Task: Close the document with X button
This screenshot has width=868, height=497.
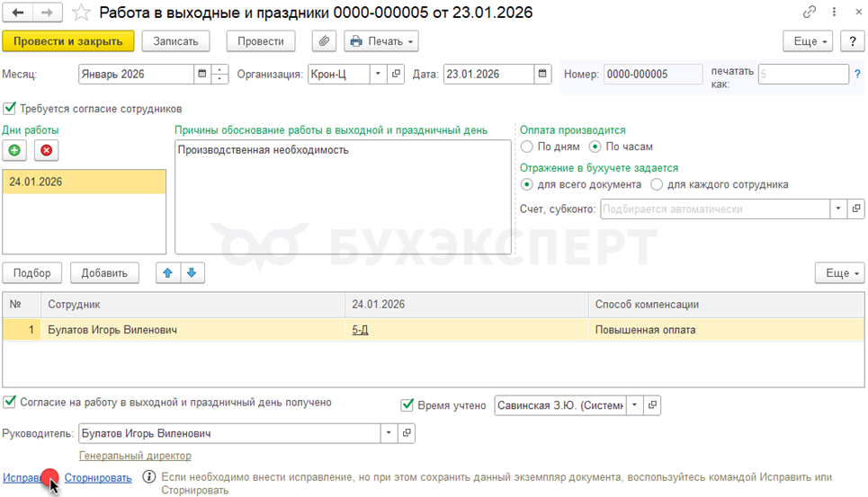Action: pos(859,12)
